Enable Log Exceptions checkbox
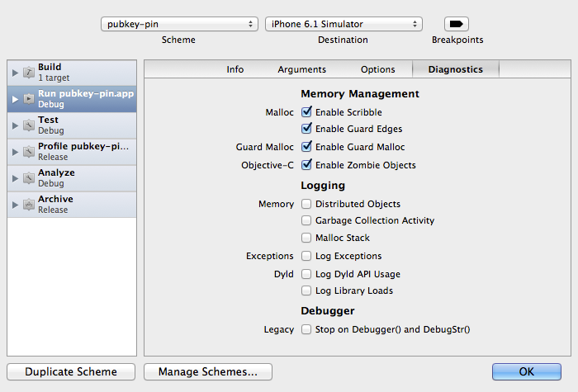This screenshot has height=392, width=578. coord(306,256)
